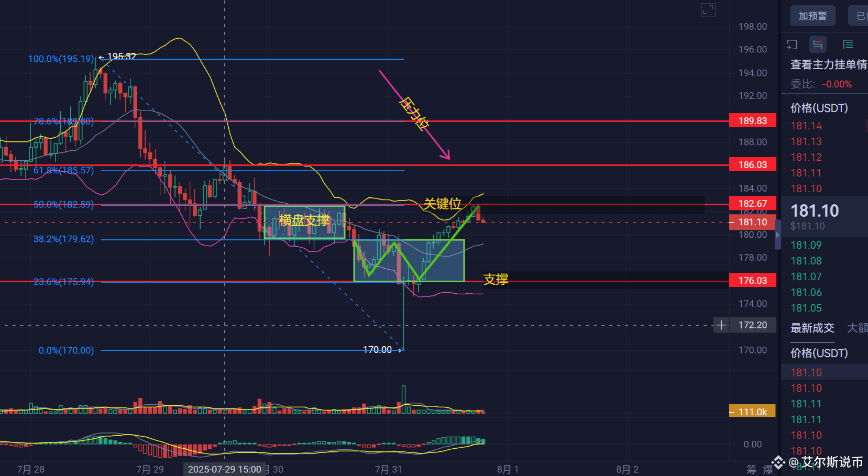This screenshot has width=868, height=476.
Task: Select ask price 181.13 in order book
Action: tap(806, 141)
